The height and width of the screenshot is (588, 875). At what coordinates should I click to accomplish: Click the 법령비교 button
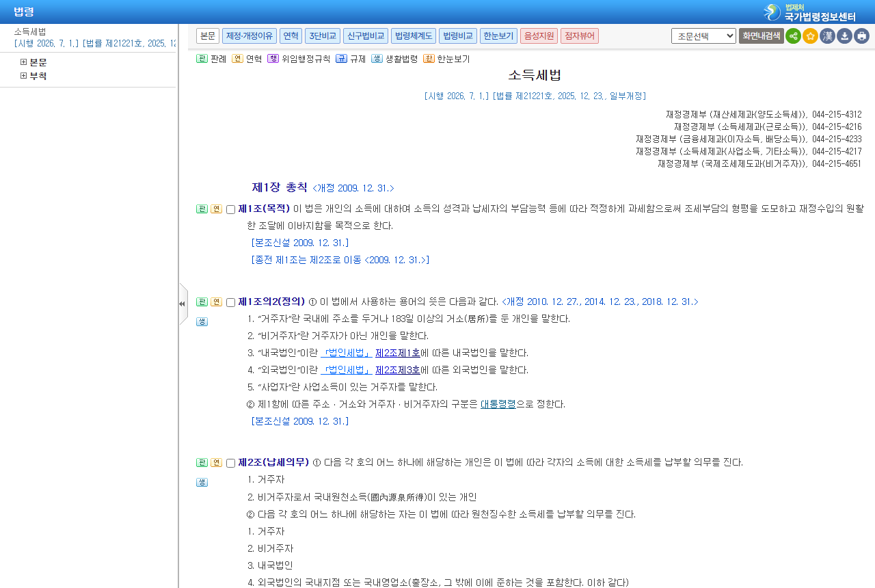458,36
